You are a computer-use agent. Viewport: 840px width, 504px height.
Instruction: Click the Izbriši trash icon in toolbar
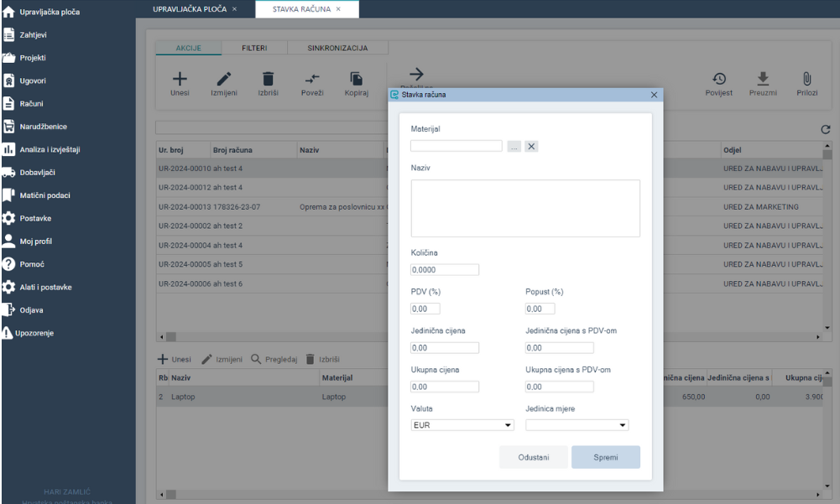tap(268, 79)
